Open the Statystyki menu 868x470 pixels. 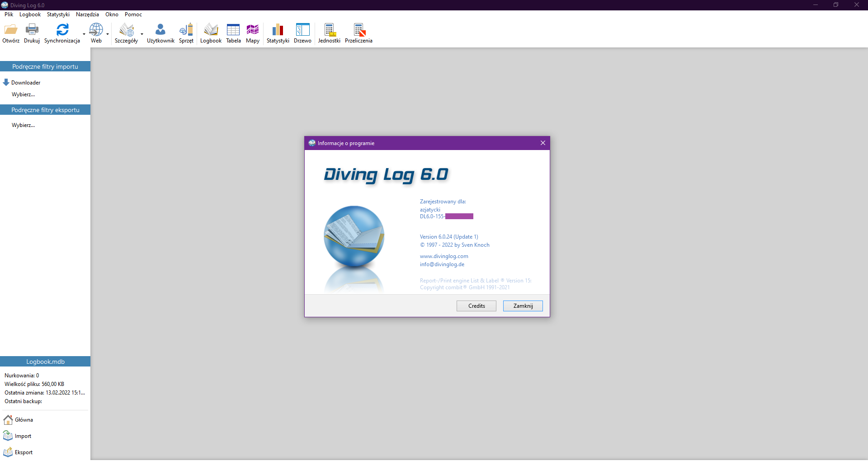pos(58,14)
